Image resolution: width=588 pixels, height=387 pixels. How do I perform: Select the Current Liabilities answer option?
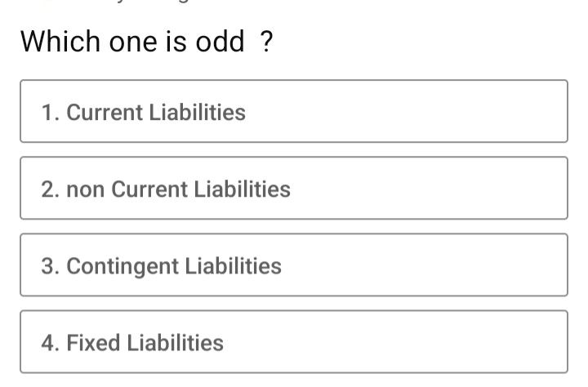(x=294, y=111)
